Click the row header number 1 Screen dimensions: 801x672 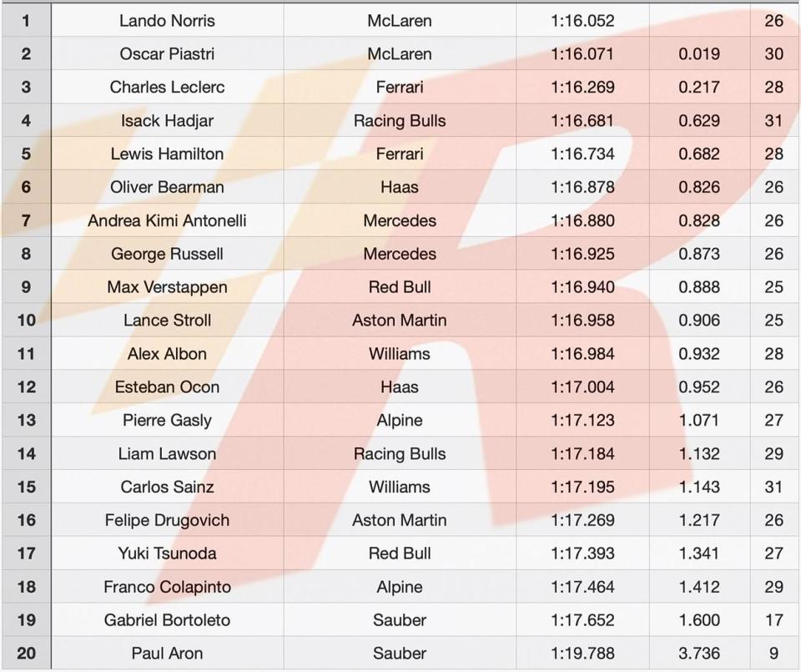(x=26, y=20)
